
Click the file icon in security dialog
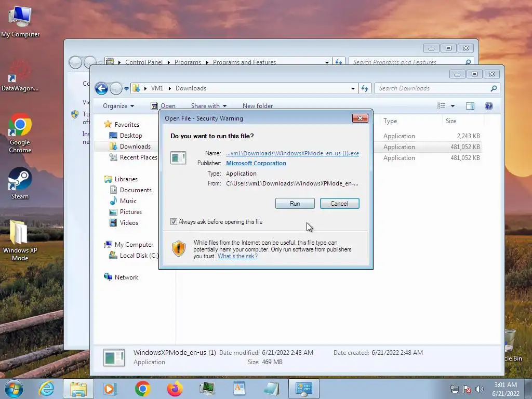(178, 158)
